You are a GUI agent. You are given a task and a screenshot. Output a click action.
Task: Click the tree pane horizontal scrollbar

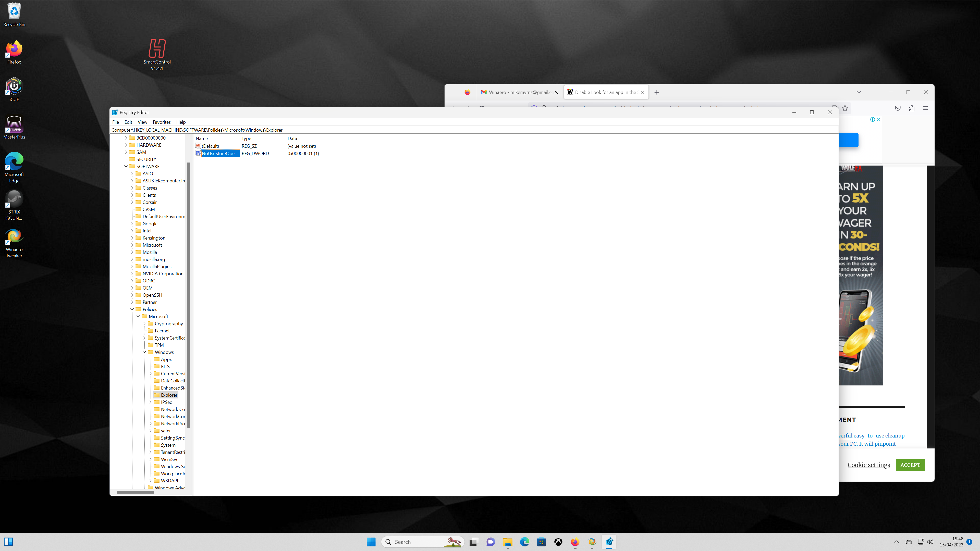(x=135, y=492)
